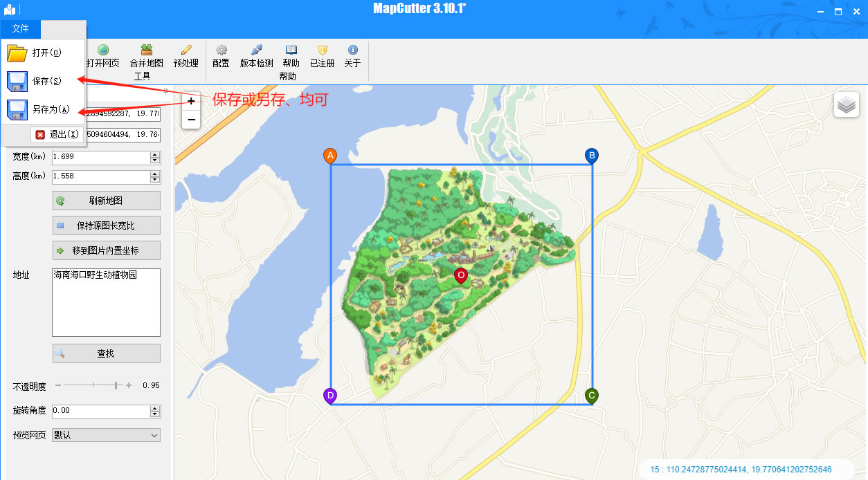Viewport: 868px width, 480px height.
Task: Toggle the map layers switcher
Action: 847,106
